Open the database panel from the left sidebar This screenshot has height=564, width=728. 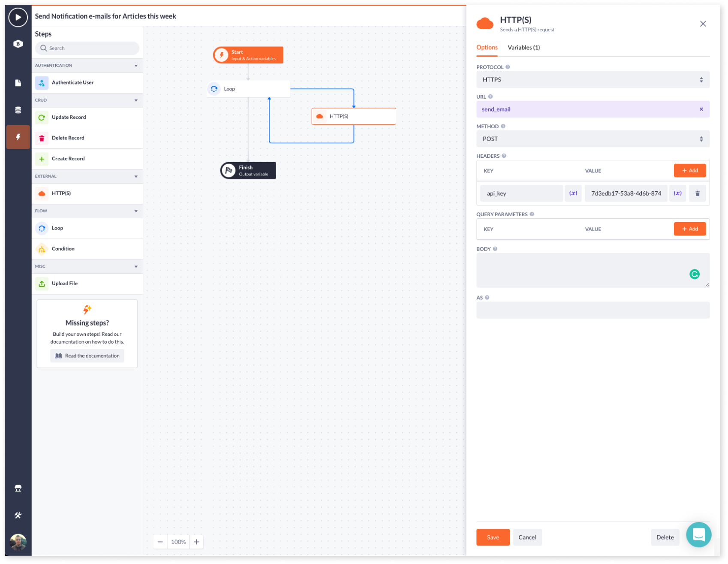click(18, 110)
